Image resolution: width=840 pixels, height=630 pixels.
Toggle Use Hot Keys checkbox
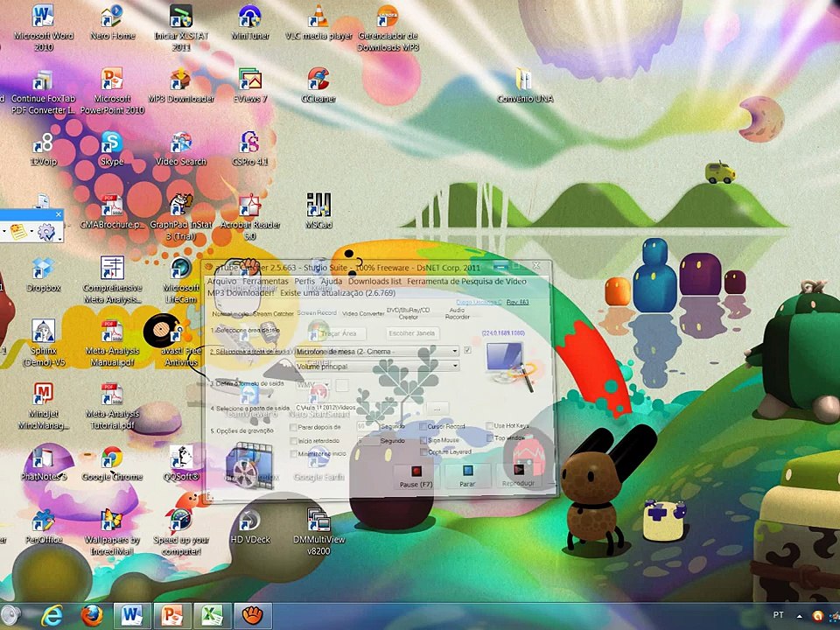coord(489,425)
